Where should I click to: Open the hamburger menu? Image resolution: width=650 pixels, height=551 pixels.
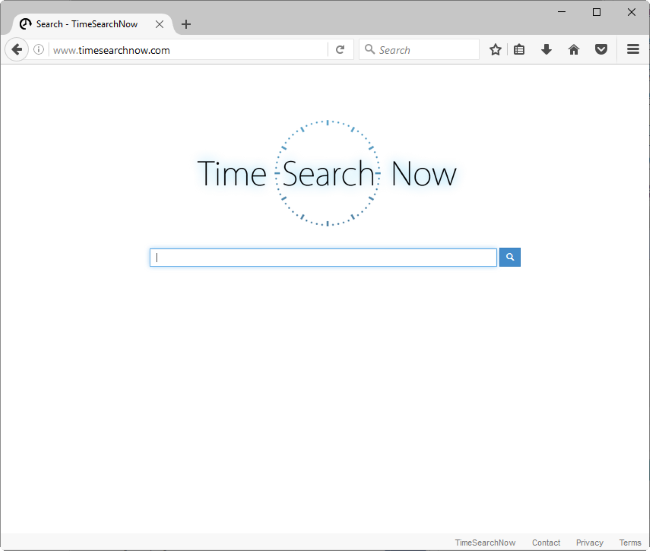(633, 50)
